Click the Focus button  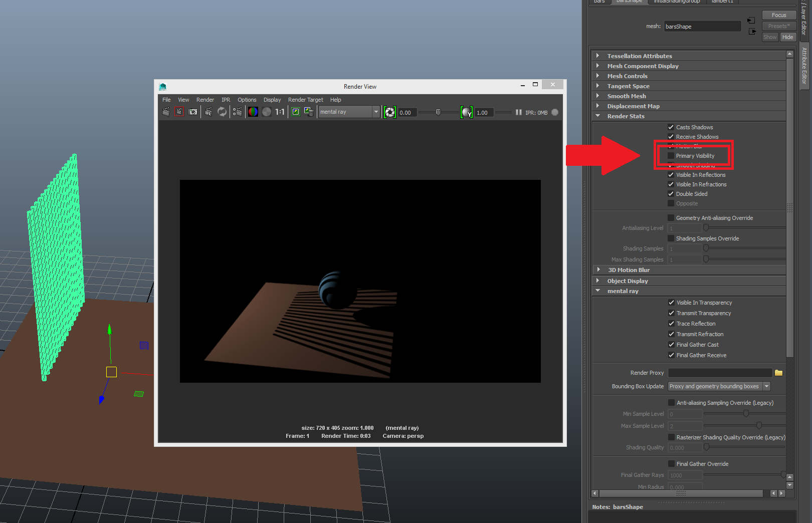click(x=778, y=15)
